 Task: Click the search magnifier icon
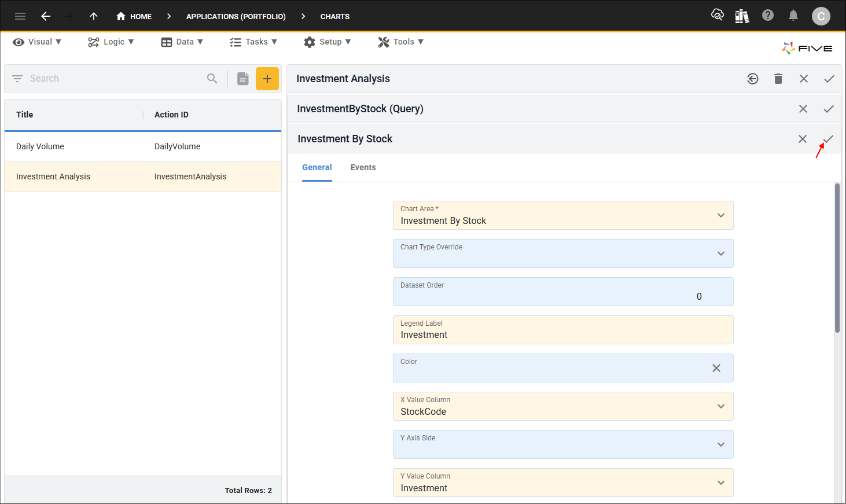click(212, 79)
